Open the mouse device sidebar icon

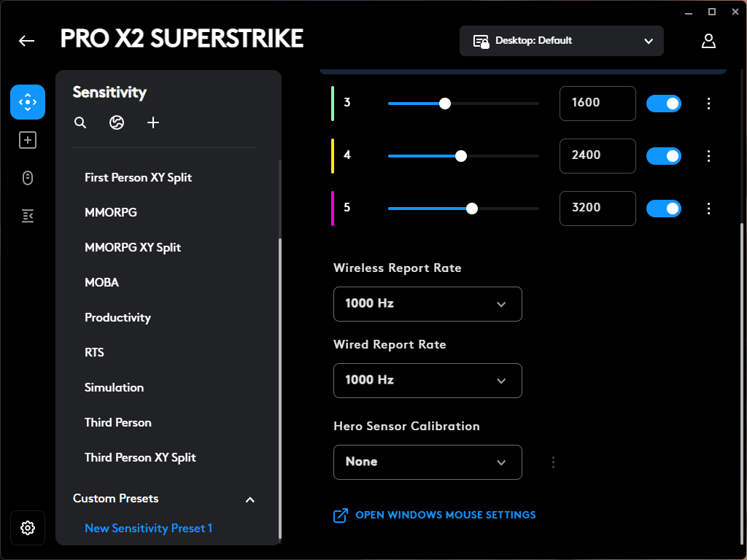click(28, 178)
